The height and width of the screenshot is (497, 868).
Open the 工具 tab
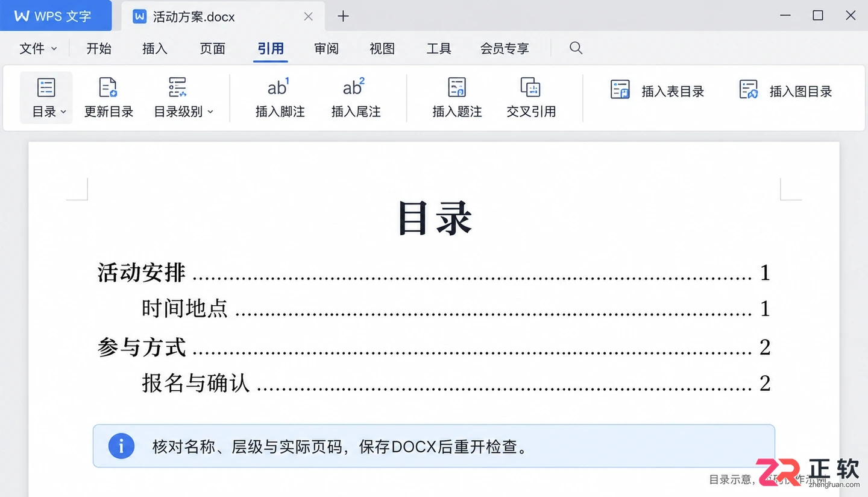click(x=439, y=49)
